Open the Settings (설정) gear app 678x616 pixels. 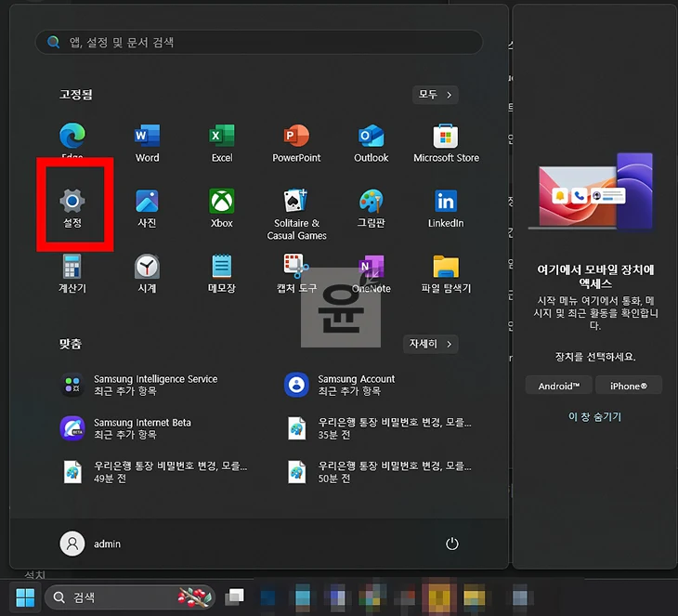tap(72, 202)
